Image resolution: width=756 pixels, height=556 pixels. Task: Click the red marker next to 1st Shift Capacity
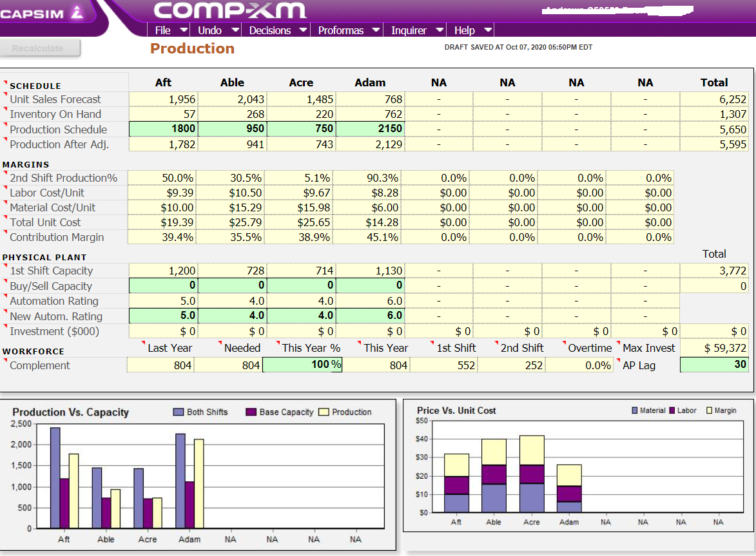[x=6, y=267]
